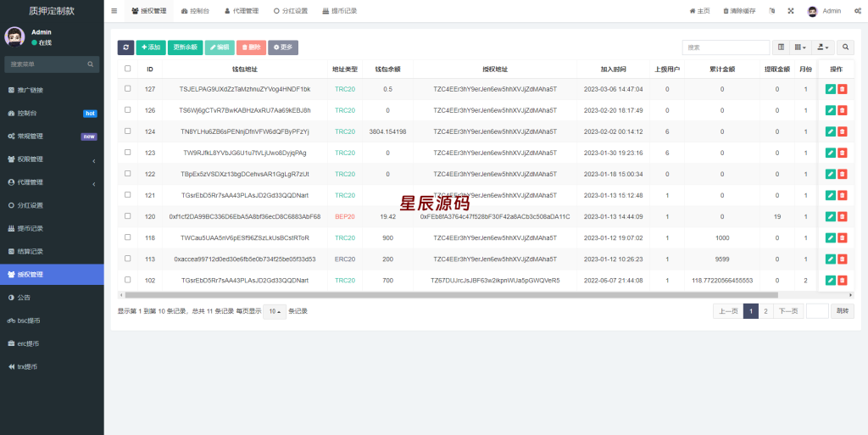Switch to the 控制台 top tab

tap(195, 11)
